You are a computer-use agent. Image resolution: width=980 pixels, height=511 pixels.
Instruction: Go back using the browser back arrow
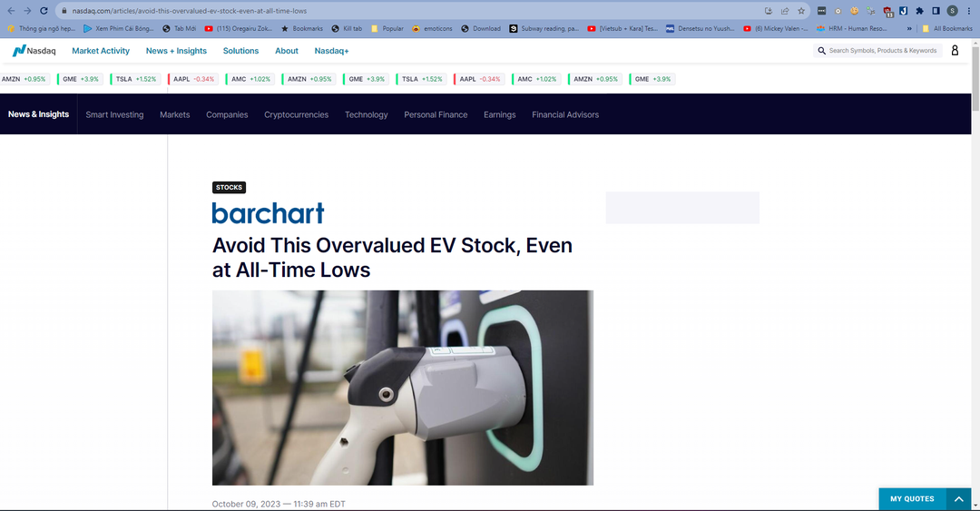[11, 11]
